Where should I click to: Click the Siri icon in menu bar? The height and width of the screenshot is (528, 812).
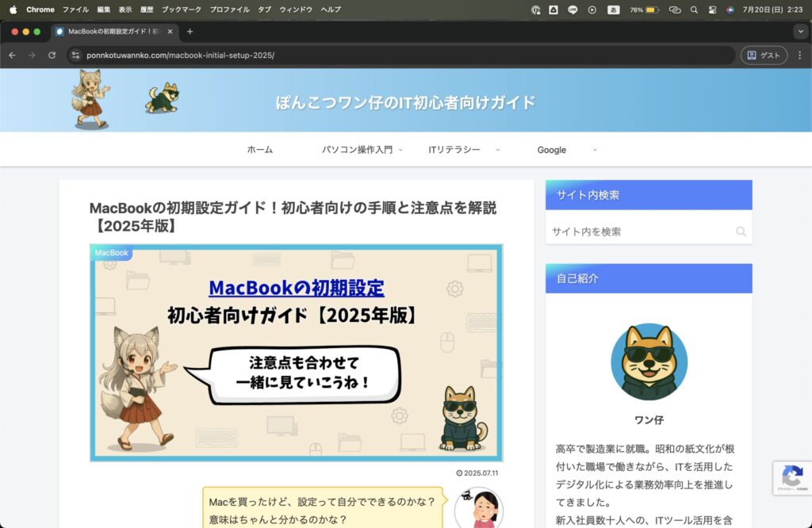[x=730, y=10]
